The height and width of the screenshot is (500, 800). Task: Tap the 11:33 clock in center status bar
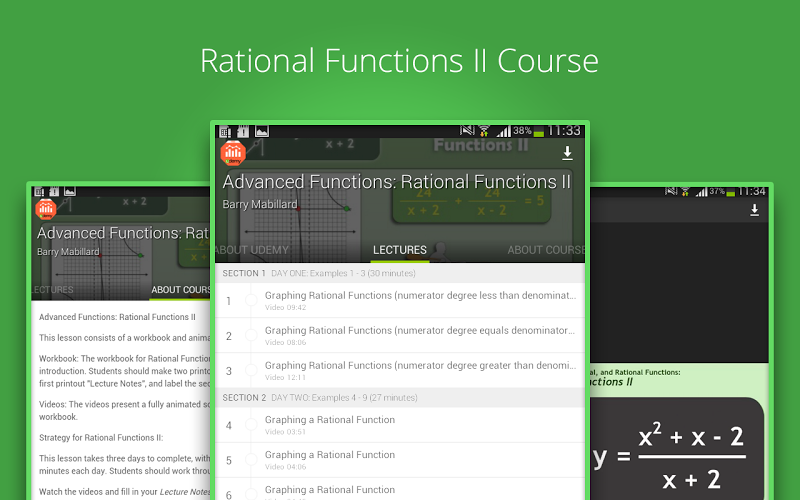564,131
